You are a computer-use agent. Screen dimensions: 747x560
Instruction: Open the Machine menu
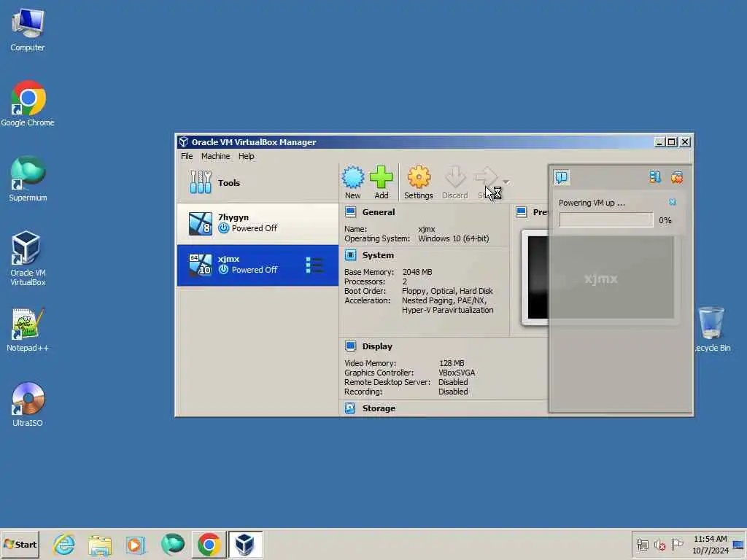215,156
